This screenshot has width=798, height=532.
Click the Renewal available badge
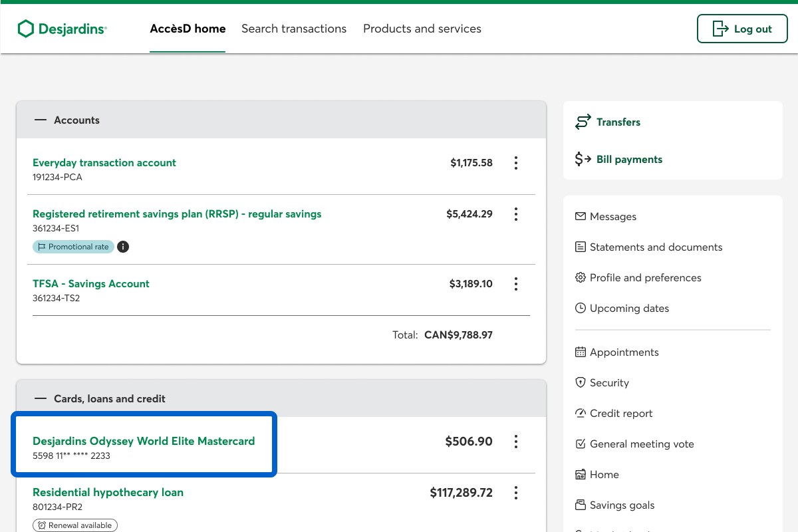(x=75, y=525)
